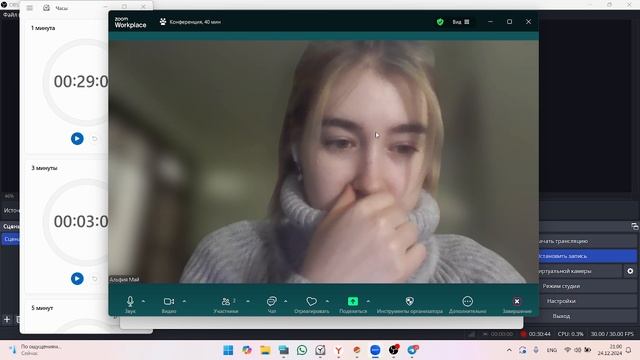Switch to the OBS Studio taskbar icon
The image size is (640, 360).
pos(393,350)
